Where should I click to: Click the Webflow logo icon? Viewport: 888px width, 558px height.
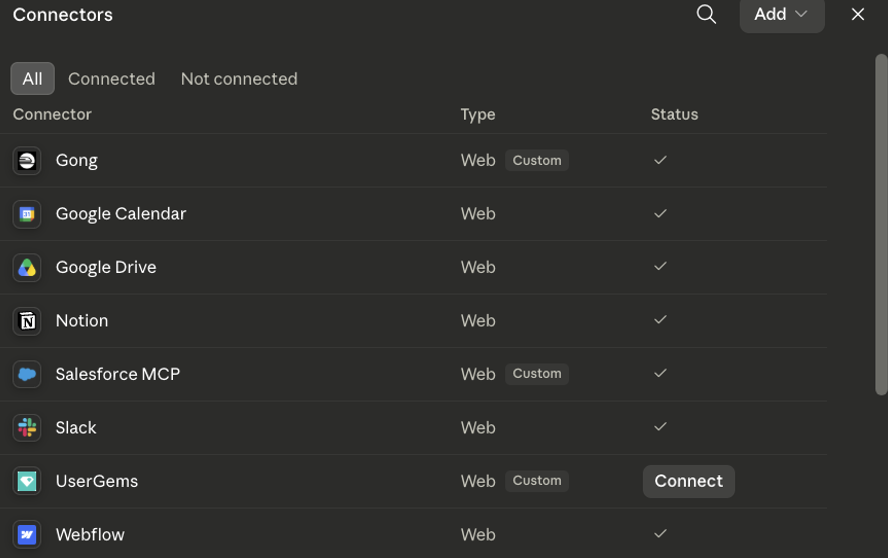[x=27, y=535]
